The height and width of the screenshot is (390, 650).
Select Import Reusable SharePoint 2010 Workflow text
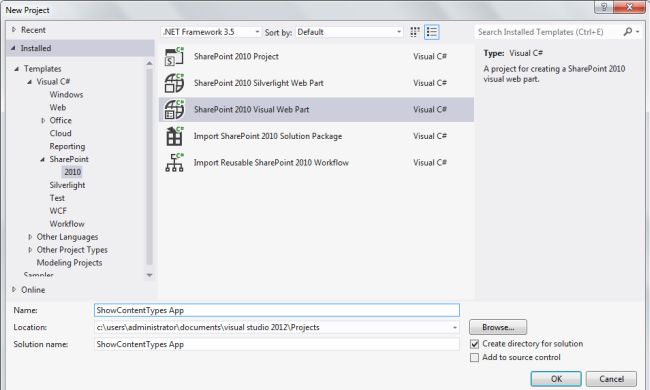[271, 162]
